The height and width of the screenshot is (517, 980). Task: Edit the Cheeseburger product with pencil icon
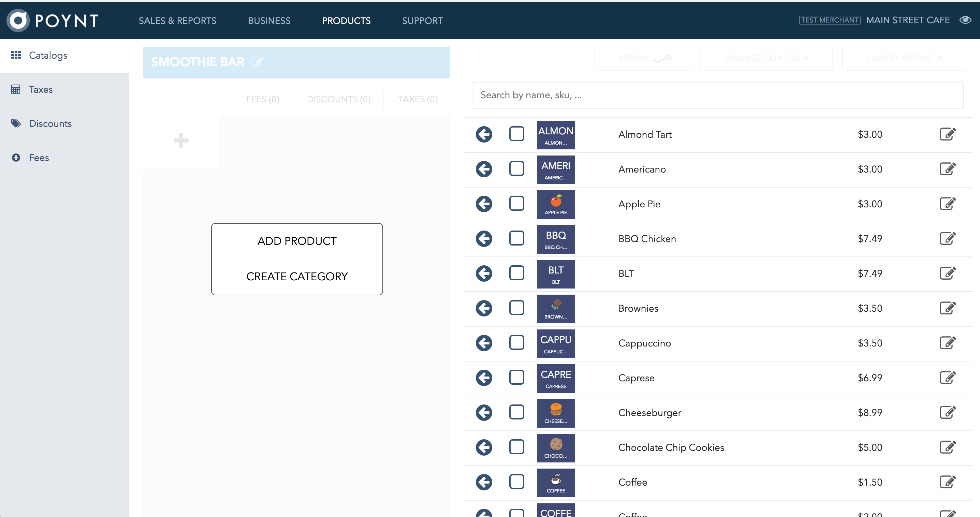click(948, 412)
